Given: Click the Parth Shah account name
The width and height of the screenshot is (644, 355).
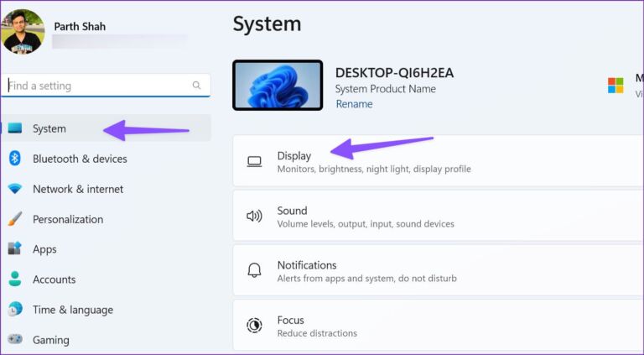Looking at the screenshot, I should pyautogui.click(x=80, y=26).
